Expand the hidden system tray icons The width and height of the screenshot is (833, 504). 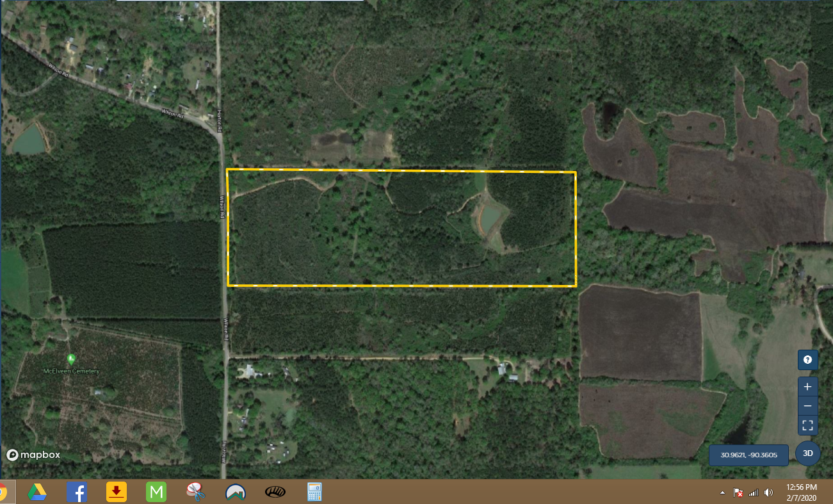click(x=723, y=492)
